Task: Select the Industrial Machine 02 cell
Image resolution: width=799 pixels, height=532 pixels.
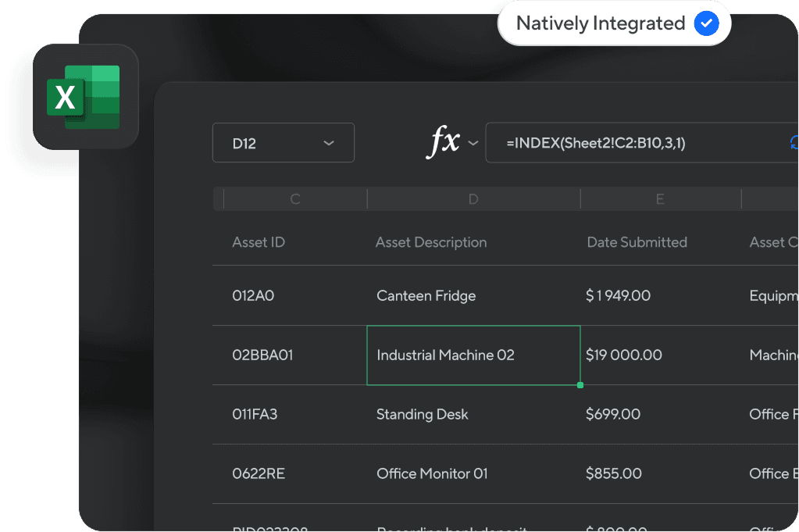Action: click(473, 355)
